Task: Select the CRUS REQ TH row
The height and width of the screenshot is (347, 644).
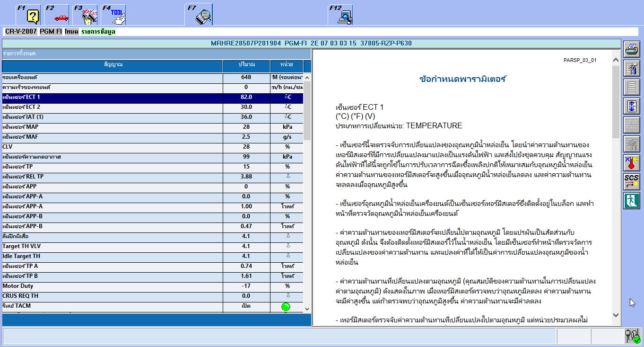Action: tap(152, 296)
